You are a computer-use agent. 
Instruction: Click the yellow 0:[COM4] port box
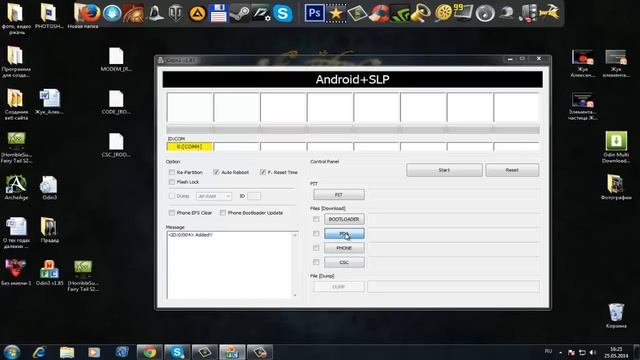point(189,147)
